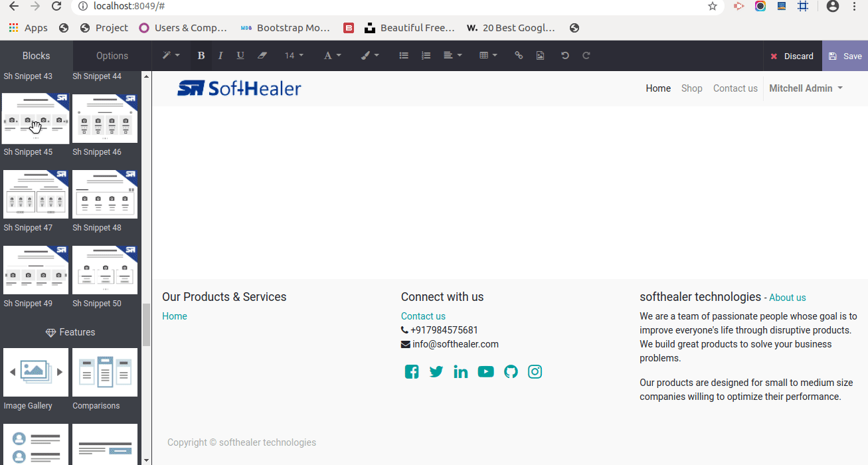
Task: Switch to the Blocks tab
Action: pyautogui.click(x=37, y=56)
